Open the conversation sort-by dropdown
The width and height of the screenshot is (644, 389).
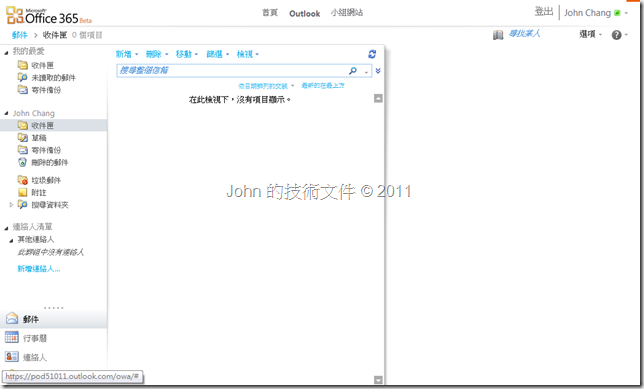point(267,86)
